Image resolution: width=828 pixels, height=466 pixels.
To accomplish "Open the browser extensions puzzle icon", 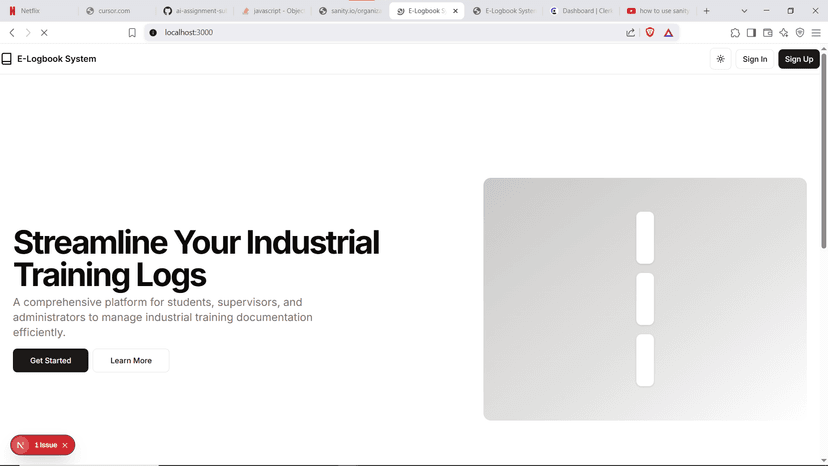I will point(735,32).
